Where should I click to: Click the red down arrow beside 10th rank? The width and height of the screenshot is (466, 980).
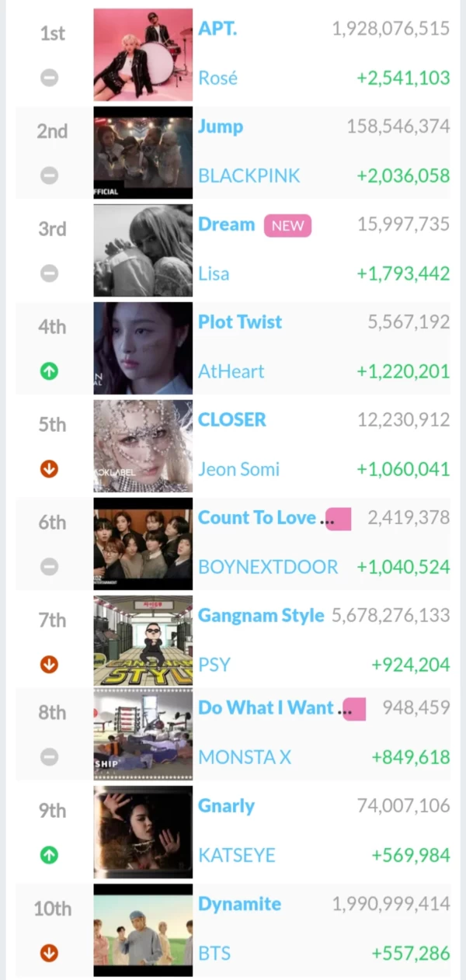pyautogui.click(x=49, y=953)
